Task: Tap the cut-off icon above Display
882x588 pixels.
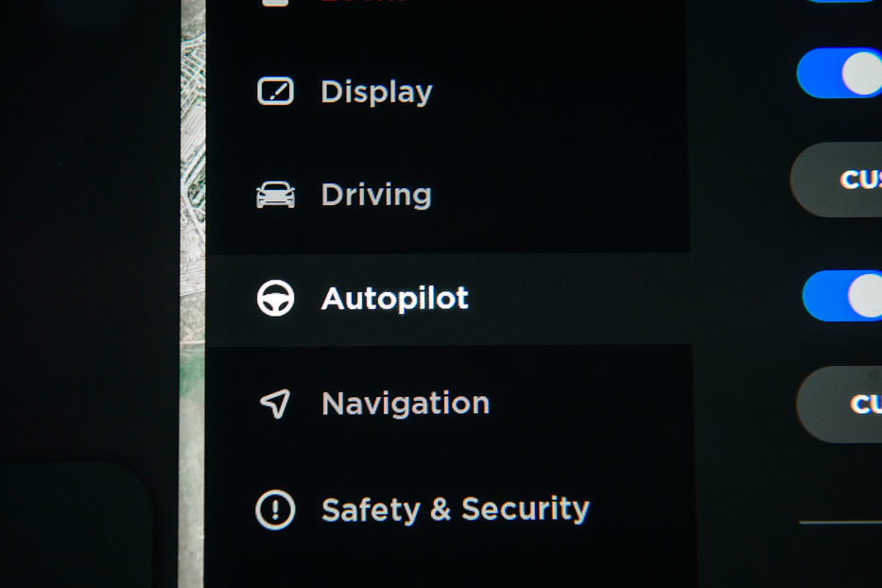Action: click(x=275, y=2)
